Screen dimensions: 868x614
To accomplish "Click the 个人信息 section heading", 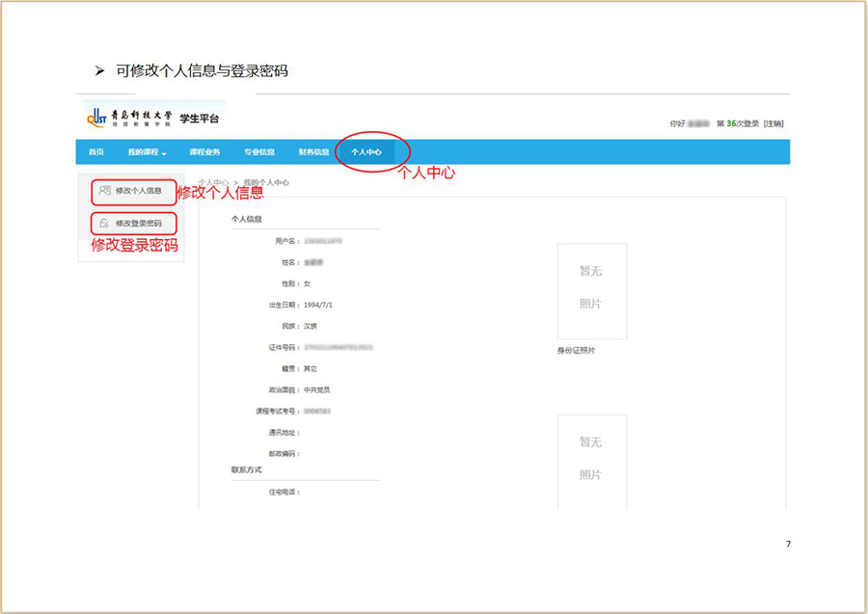I will coord(247,220).
